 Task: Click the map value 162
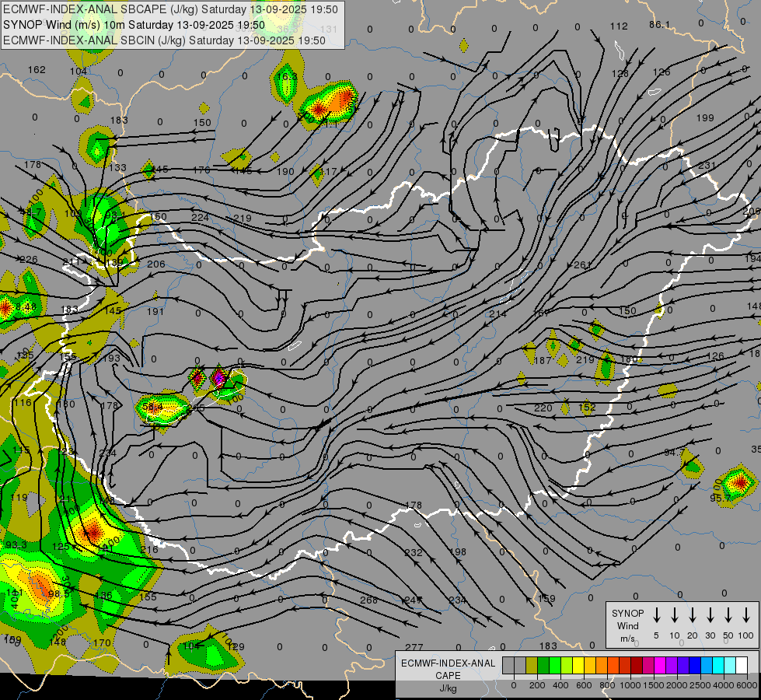point(37,70)
